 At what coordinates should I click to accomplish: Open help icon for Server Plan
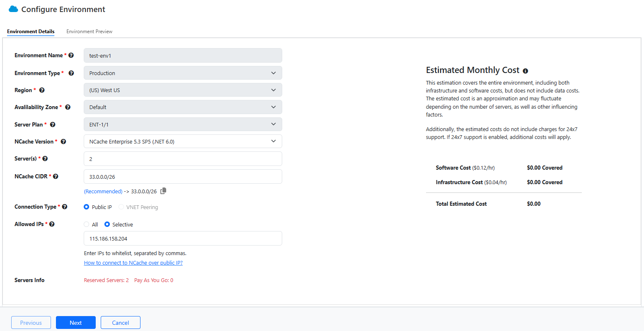click(53, 124)
